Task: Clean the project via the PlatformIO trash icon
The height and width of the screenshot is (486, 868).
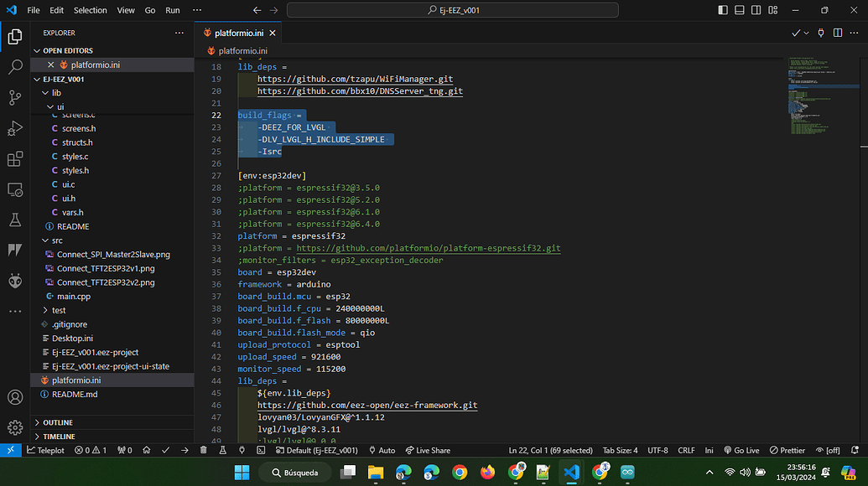Action: (202, 450)
